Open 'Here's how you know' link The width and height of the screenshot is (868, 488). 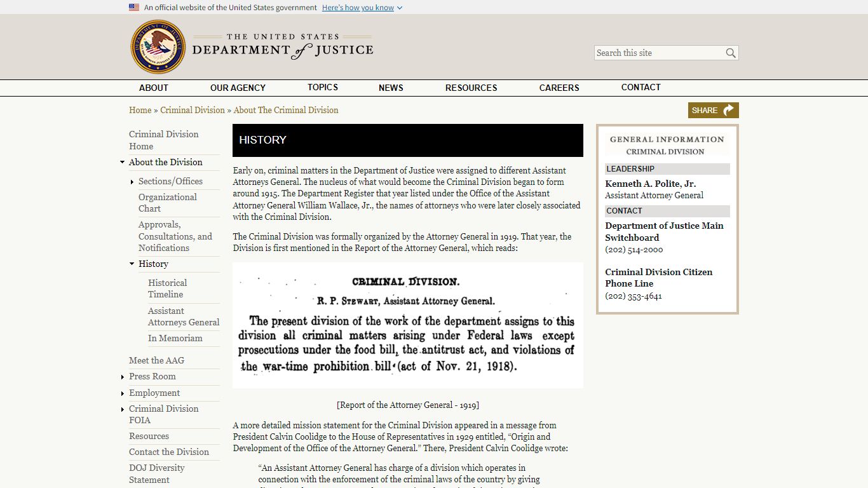pyautogui.click(x=358, y=8)
